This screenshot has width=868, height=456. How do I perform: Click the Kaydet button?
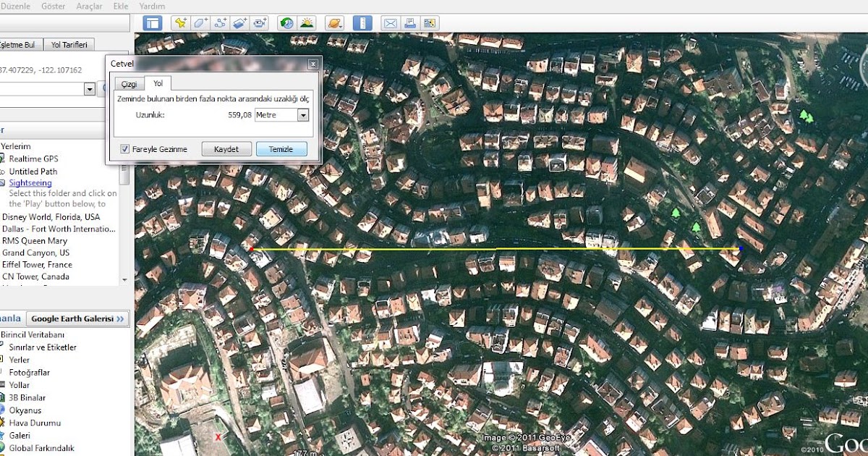[226, 149]
